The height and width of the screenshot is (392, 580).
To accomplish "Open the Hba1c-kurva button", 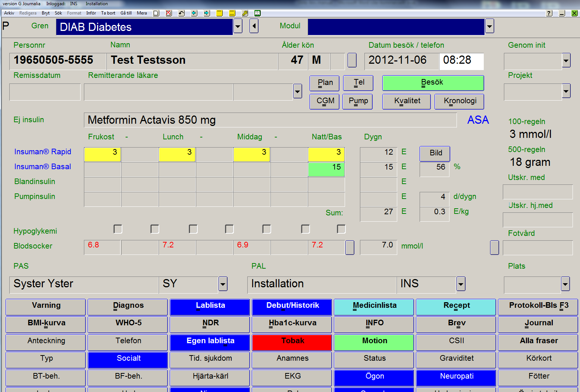I will (x=292, y=324).
